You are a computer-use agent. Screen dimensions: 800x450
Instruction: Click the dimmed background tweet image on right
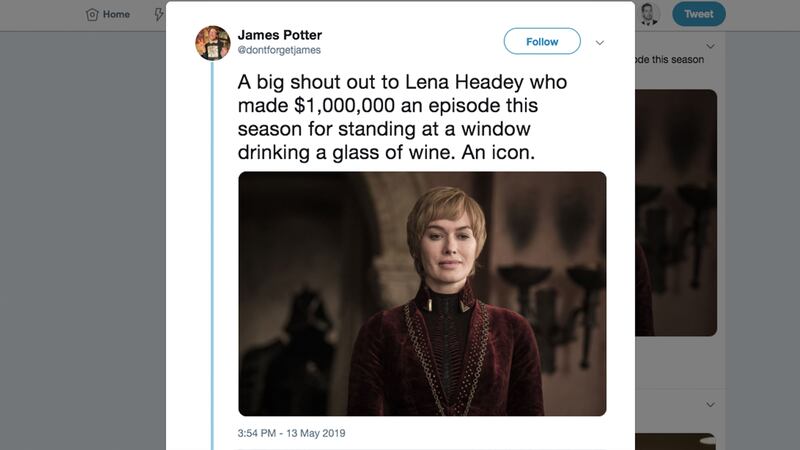tap(676, 212)
